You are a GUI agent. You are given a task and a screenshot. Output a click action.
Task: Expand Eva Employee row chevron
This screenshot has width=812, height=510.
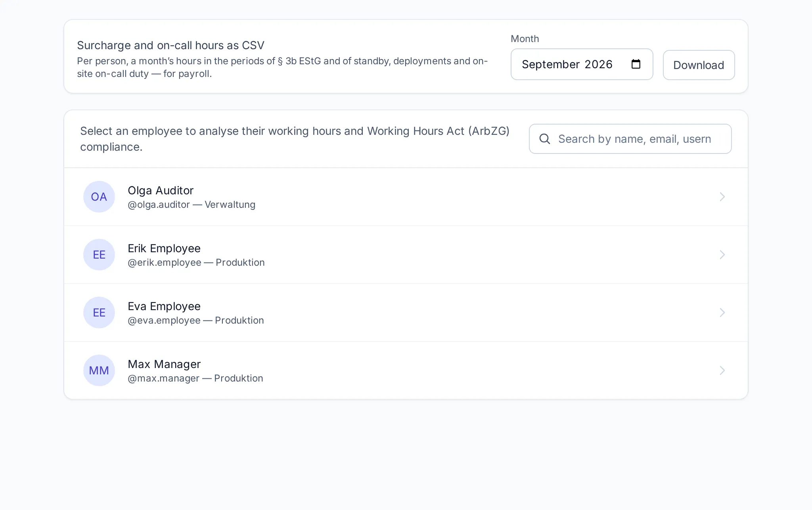pos(722,313)
